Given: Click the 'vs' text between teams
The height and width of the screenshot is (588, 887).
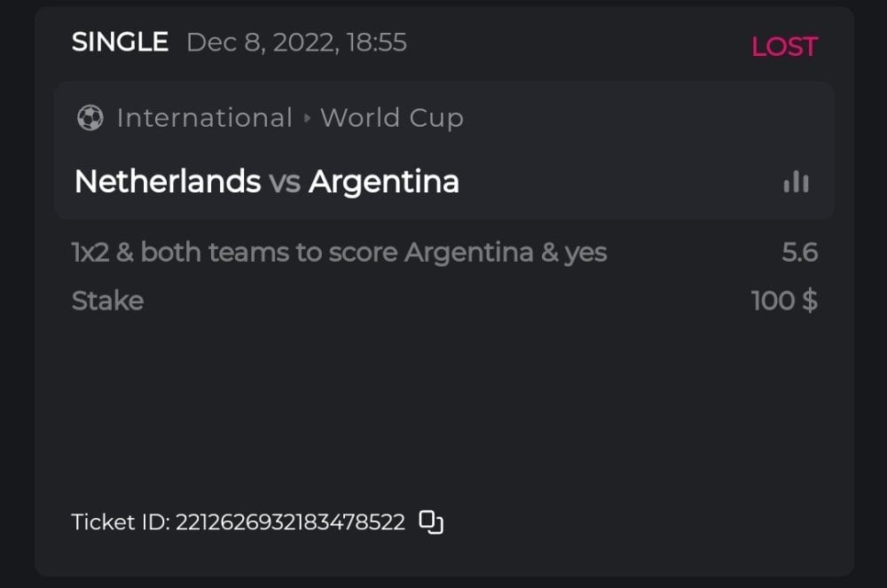Looking at the screenshot, I should point(284,182).
